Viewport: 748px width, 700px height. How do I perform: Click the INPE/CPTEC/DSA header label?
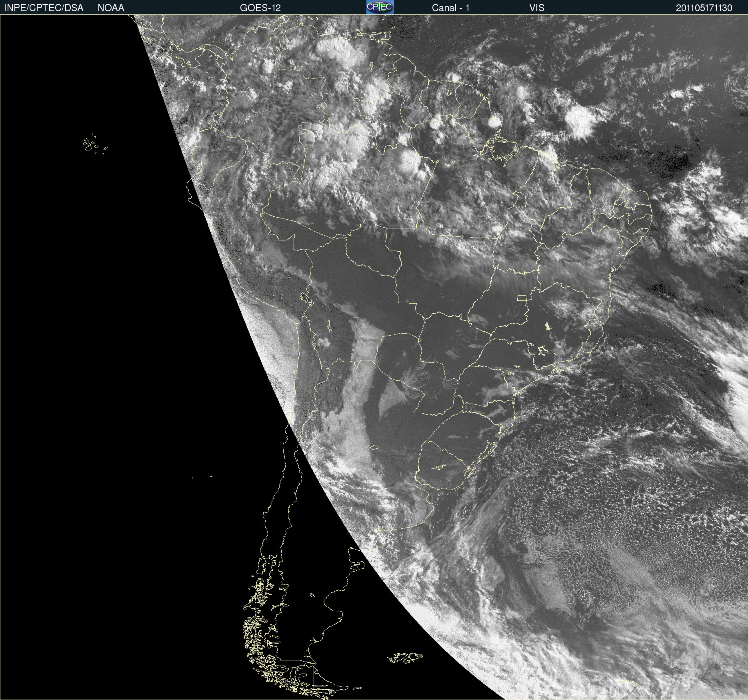coord(44,8)
